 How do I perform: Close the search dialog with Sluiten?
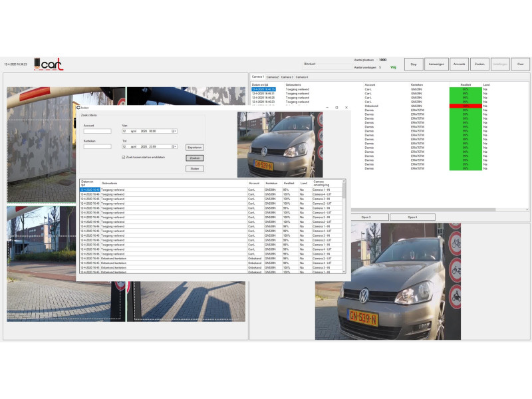coord(195,169)
